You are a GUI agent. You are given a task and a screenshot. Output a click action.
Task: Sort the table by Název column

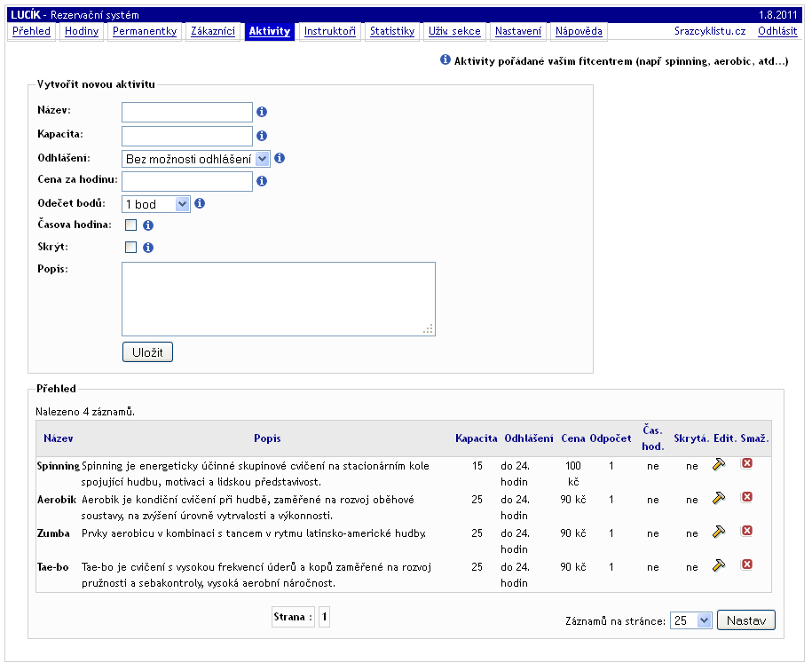tap(59, 438)
